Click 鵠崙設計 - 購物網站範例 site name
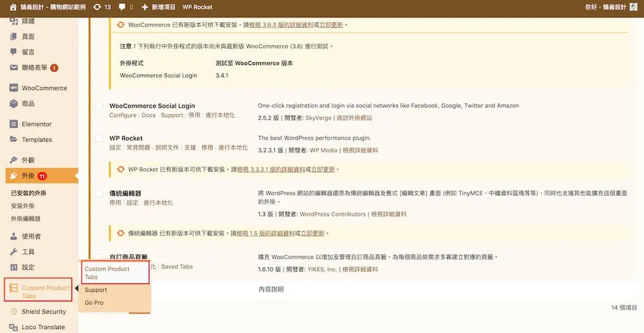The height and width of the screenshot is (333, 644). click(53, 7)
